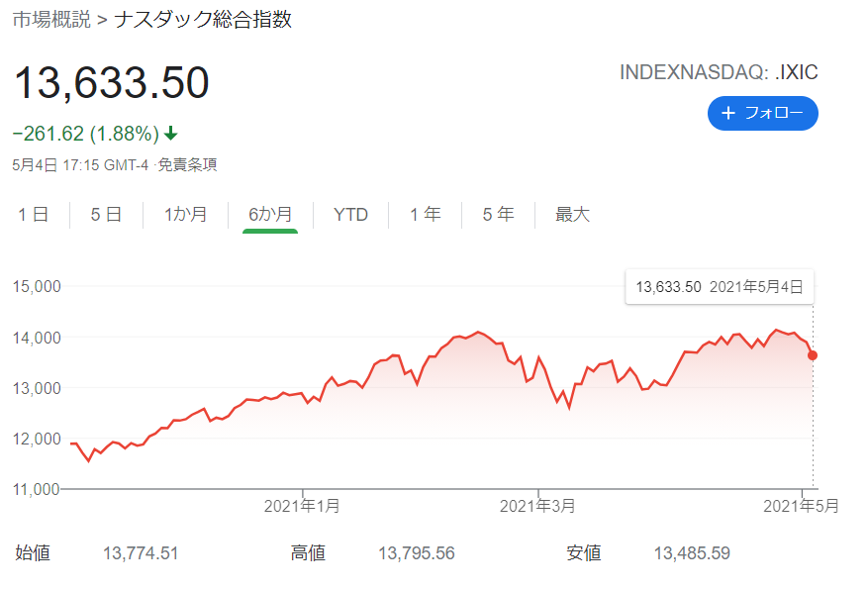Select the 6か月 range tab
The width and height of the screenshot is (868, 591).
click(x=270, y=215)
